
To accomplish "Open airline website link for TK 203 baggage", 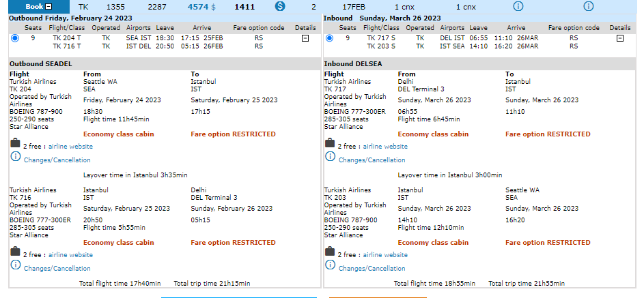I will [384, 255].
